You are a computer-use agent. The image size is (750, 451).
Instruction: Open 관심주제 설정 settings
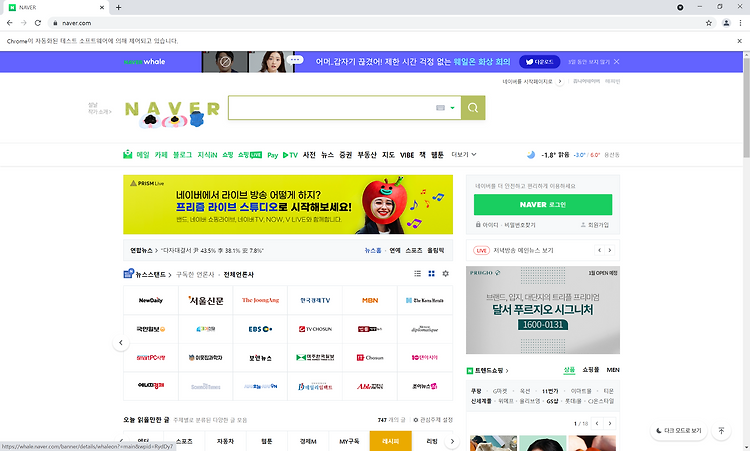pos(433,420)
